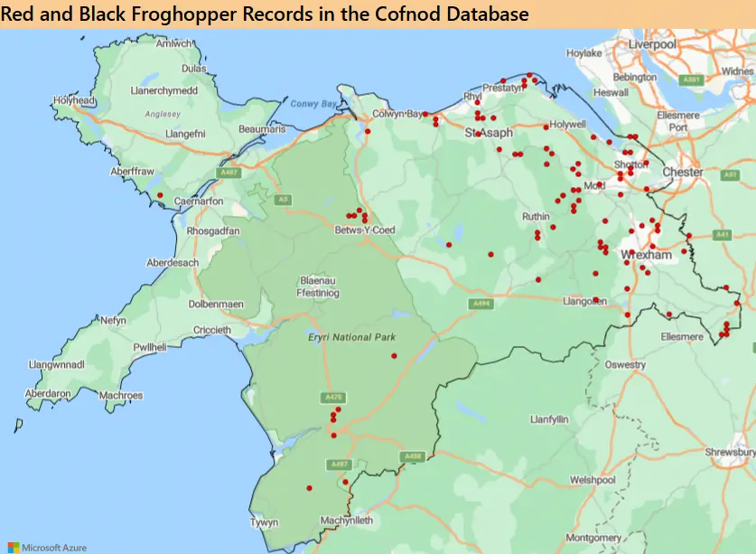The width and height of the screenshot is (756, 554).
Task: Click the Red and Black Froghopper Records title
Action: click(266, 14)
